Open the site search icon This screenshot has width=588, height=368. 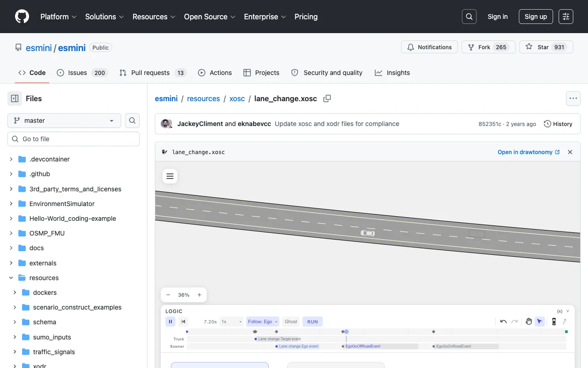point(469,17)
